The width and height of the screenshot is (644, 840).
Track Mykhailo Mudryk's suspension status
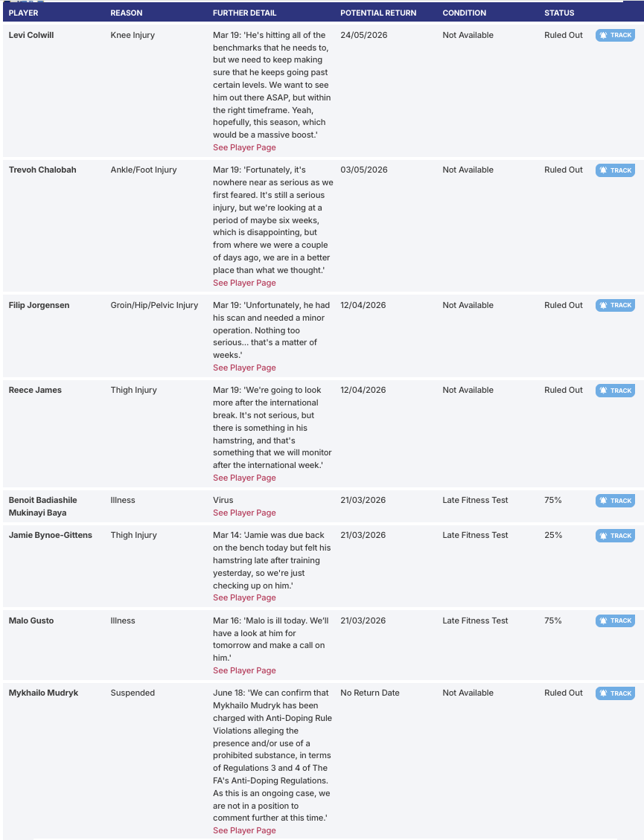(x=615, y=693)
